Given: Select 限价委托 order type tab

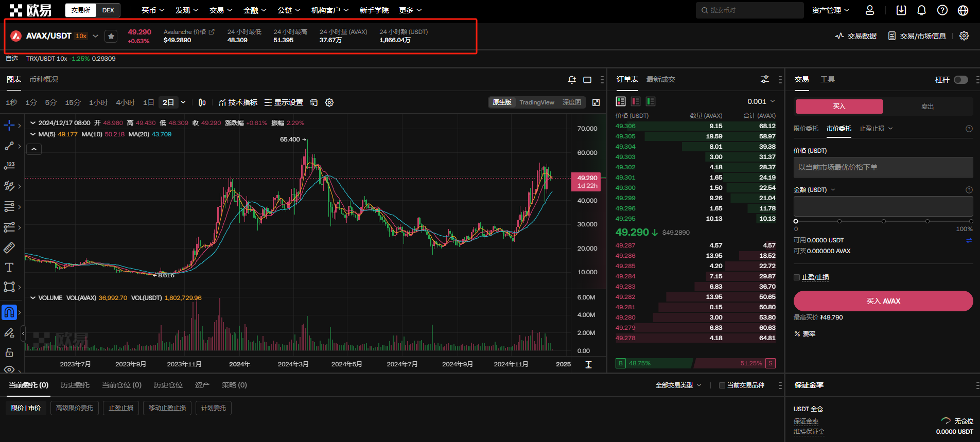Looking at the screenshot, I should [806, 129].
